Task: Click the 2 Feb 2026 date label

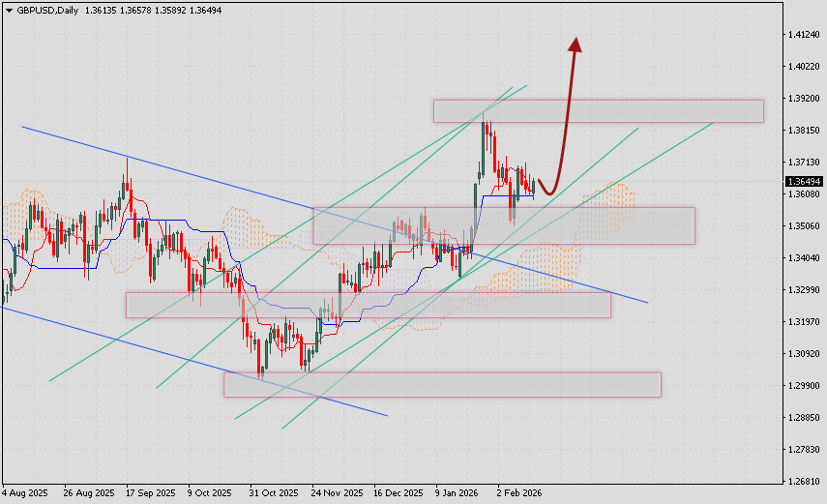Action: [x=518, y=492]
